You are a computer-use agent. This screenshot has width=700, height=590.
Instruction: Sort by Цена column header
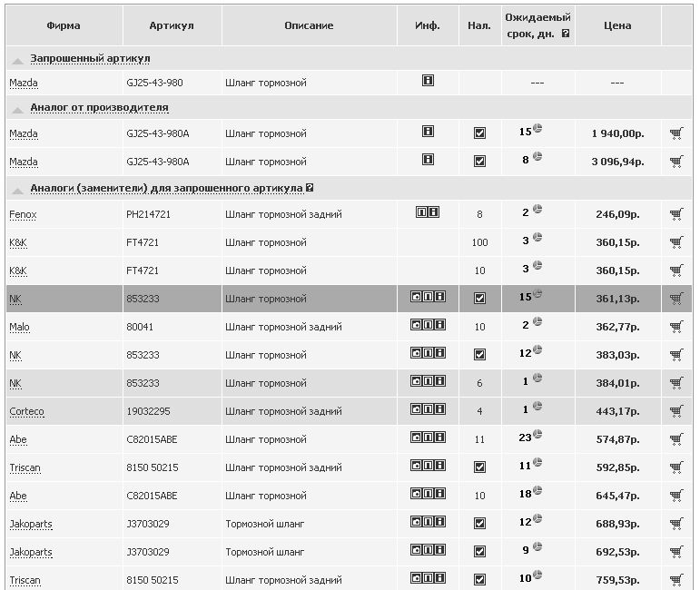(x=617, y=25)
